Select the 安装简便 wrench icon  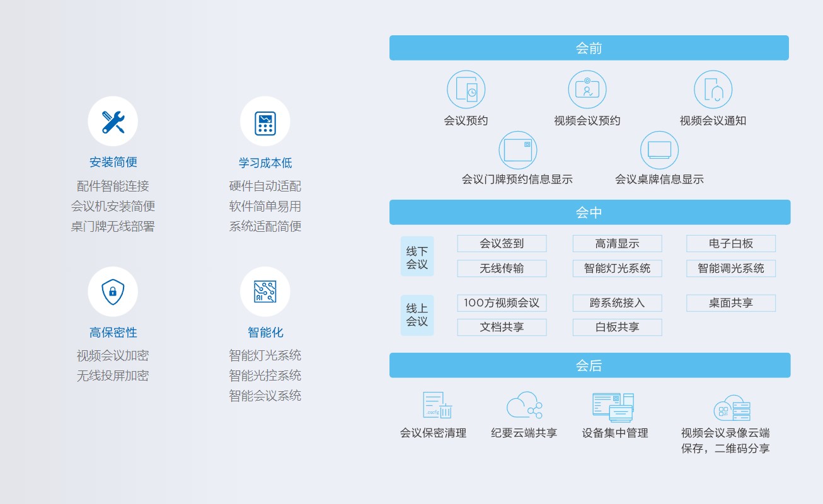113,121
